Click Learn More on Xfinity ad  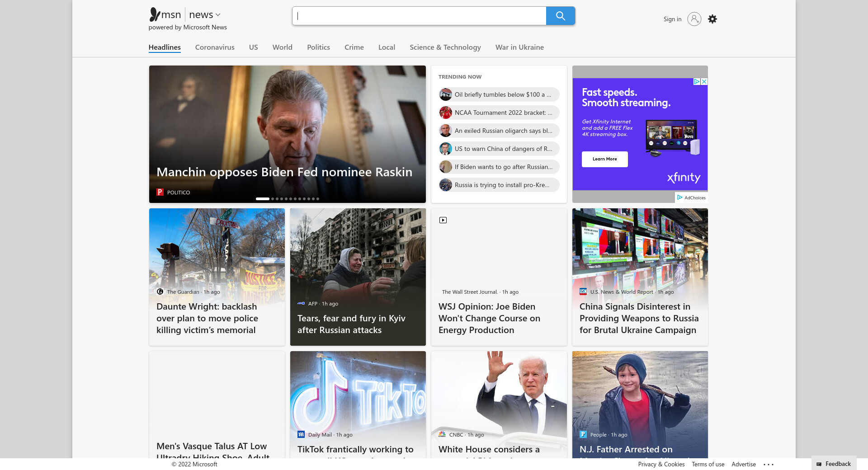(x=604, y=159)
